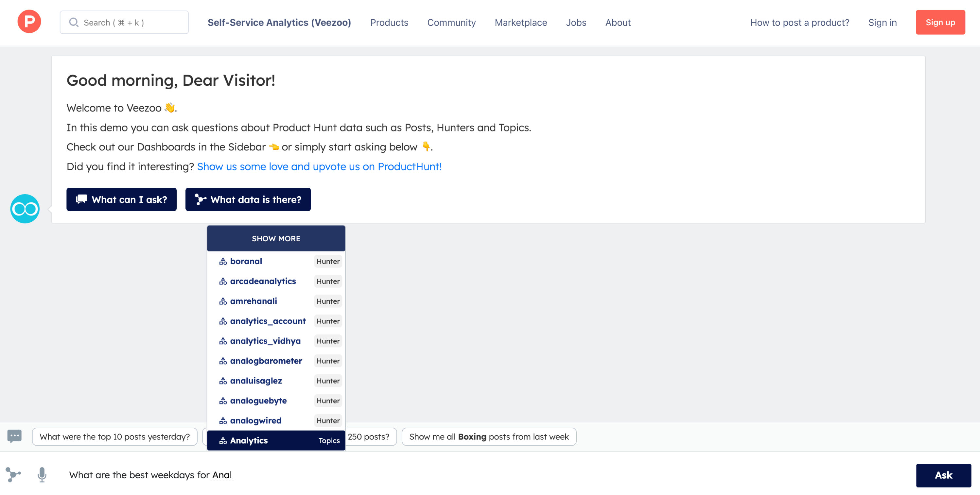Click the entity icon beside analytics_account
The width and height of the screenshot is (980, 495).
tap(223, 321)
